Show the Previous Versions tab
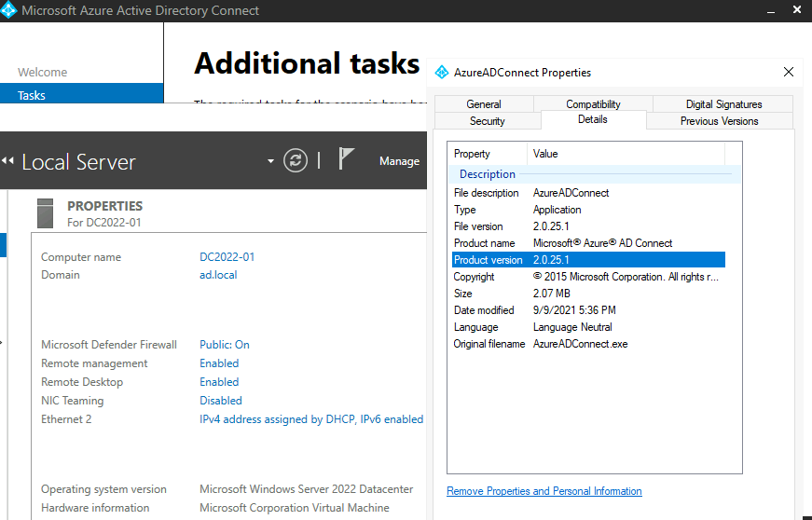Screen dimensions: 812x520 coord(719,121)
